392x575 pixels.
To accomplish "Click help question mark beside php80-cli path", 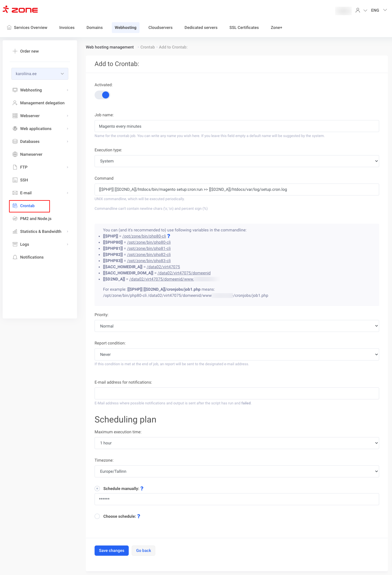I will [x=168, y=236].
